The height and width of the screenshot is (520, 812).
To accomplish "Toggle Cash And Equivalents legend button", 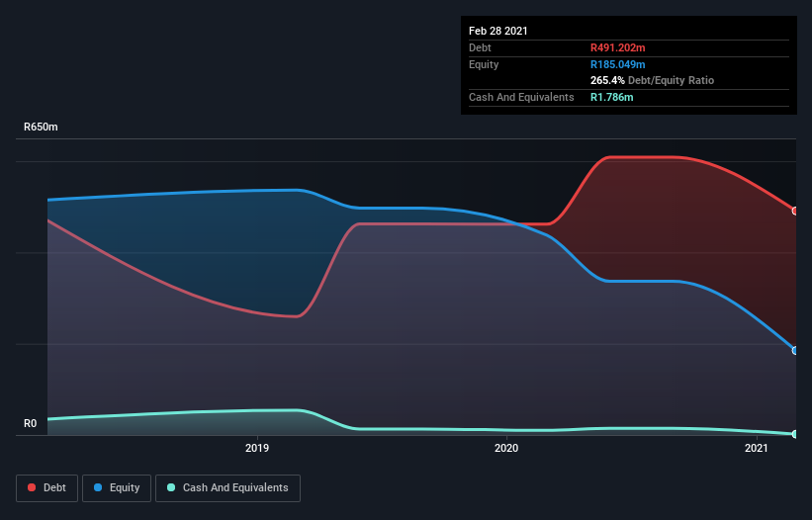I will click(x=227, y=488).
